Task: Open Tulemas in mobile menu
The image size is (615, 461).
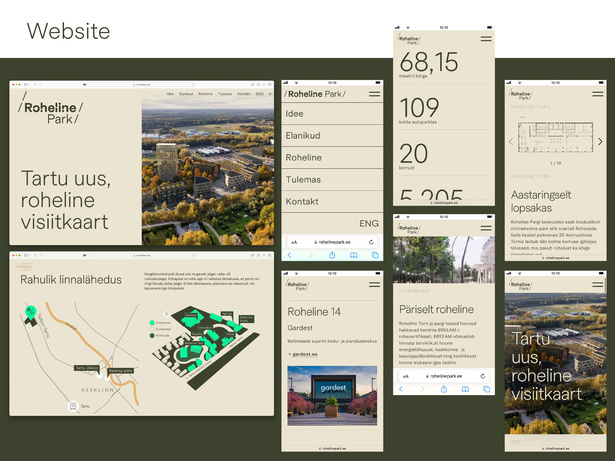Action: (303, 180)
